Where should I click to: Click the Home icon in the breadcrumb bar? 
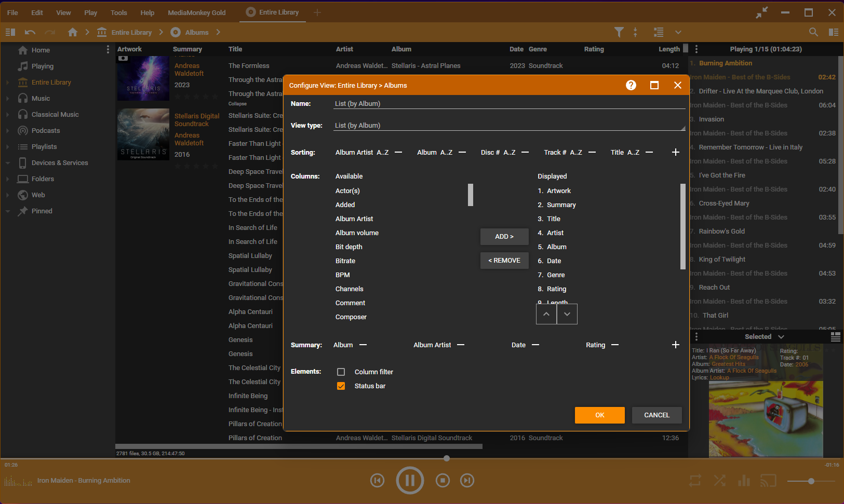[x=73, y=32]
